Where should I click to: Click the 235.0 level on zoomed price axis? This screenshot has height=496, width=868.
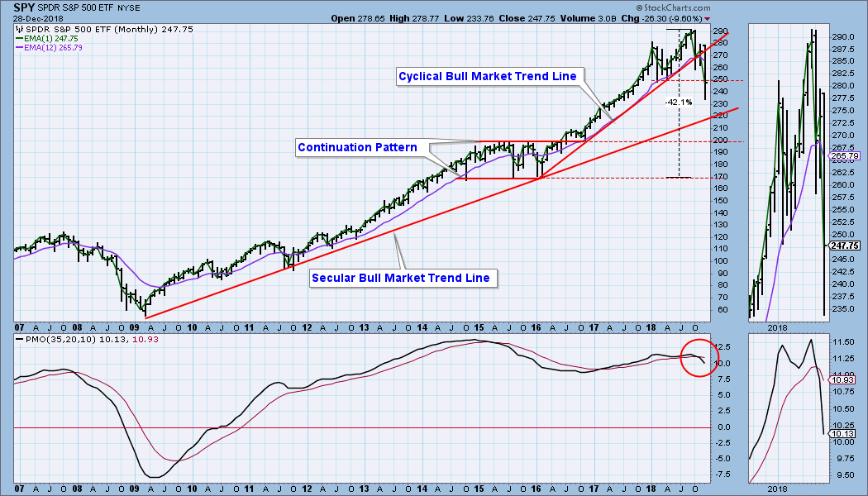[842, 309]
